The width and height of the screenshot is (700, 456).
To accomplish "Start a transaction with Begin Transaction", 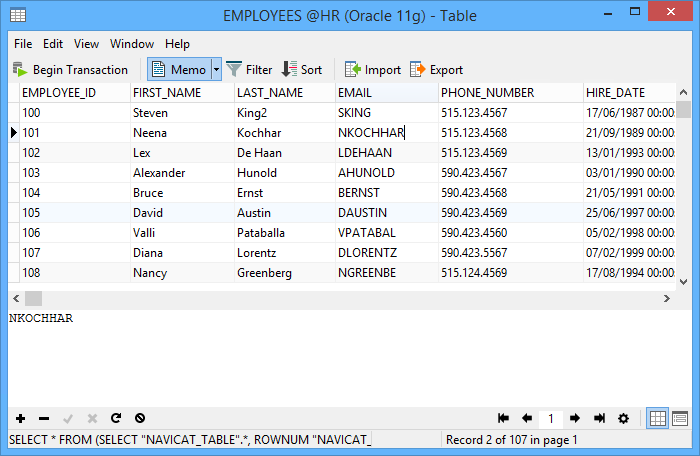I will pos(70,70).
